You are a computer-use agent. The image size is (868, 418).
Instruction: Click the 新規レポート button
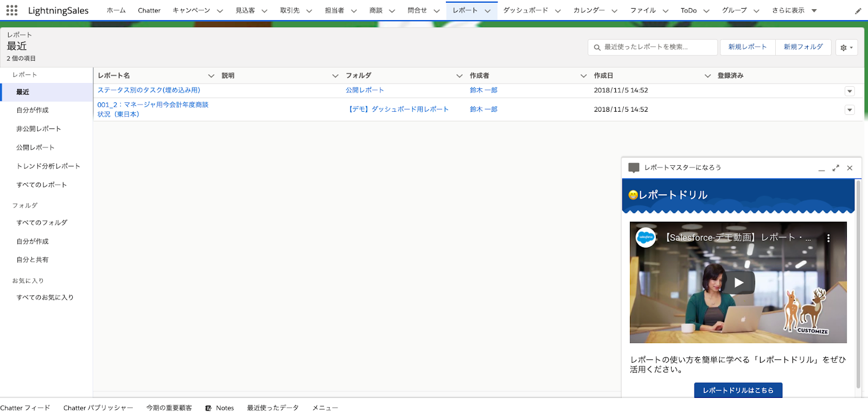[x=748, y=47]
